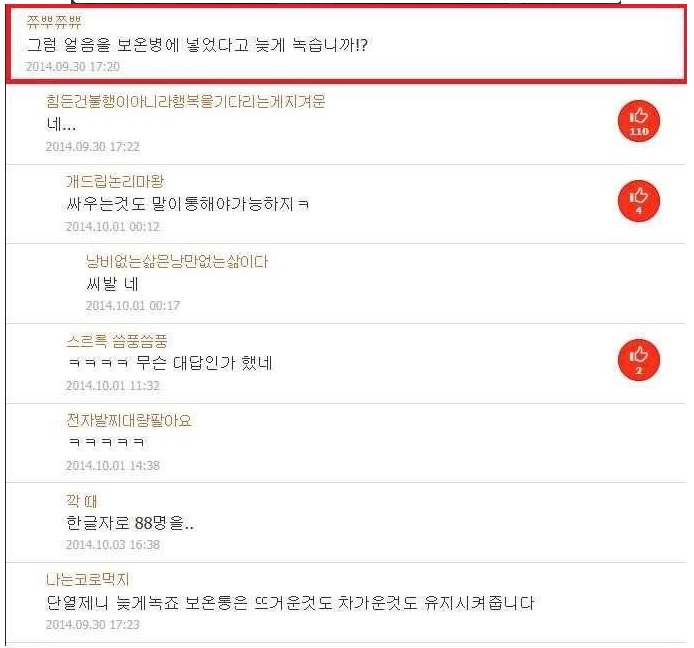
Task: Click the thumbs-up icon showing 110 likes
Action: click(x=639, y=121)
